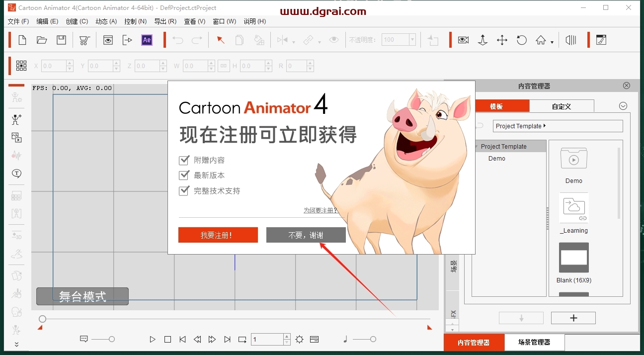Expand the left toolbar double-chevron at the bottom
The image size is (644, 355).
(x=16, y=344)
